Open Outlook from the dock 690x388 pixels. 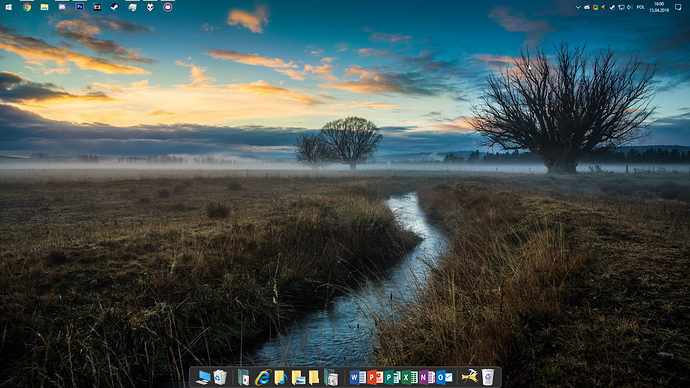444,377
